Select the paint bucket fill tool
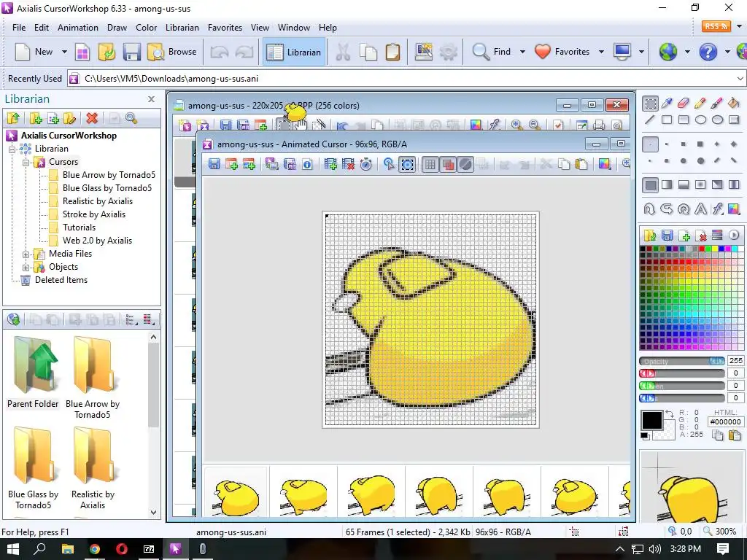Screen dimensions: 747x560 point(734,104)
